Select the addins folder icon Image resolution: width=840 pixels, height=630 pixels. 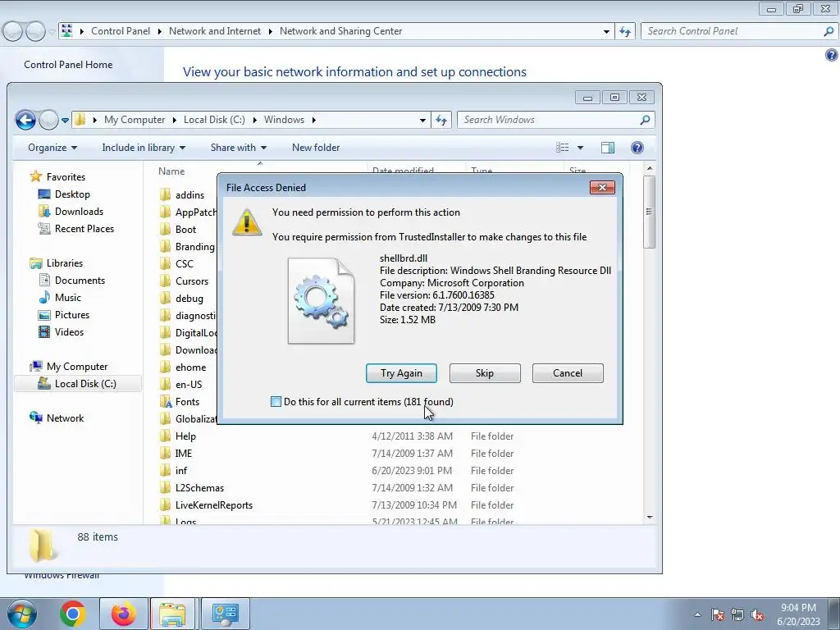(166, 195)
